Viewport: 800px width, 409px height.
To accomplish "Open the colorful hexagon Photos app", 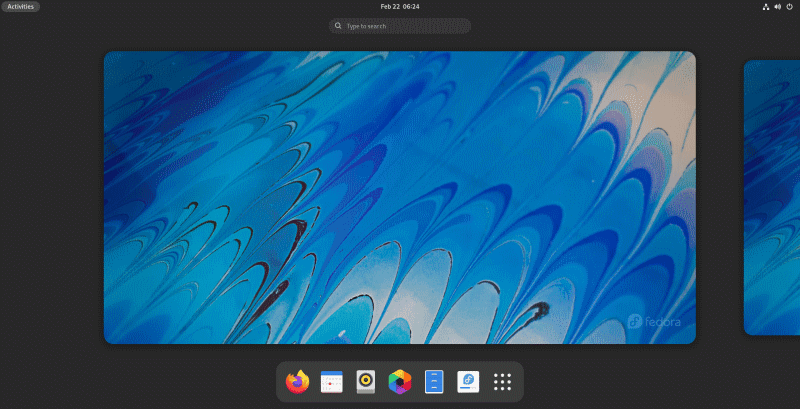I will coord(400,382).
